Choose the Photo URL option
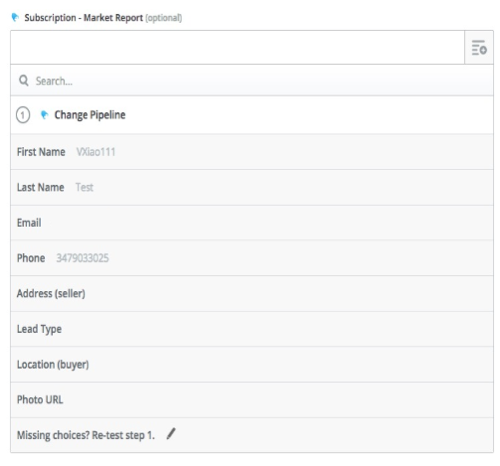This screenshot has height=466, width=500. (x=252, y=400)
